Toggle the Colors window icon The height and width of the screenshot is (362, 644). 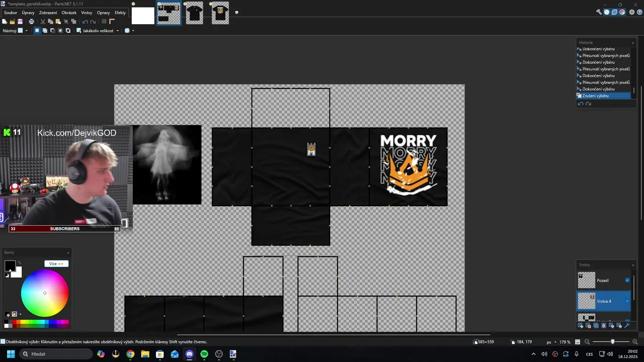tap(622, 12)
